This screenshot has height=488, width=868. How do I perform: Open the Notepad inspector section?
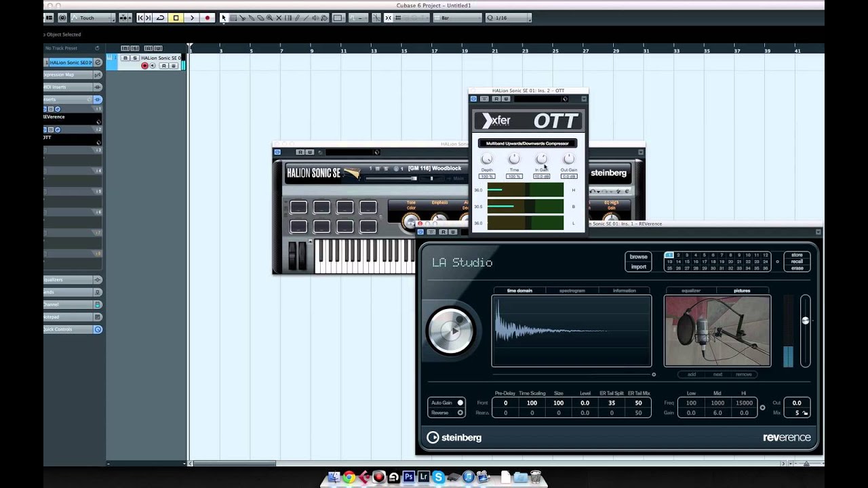tap(73, 317)
